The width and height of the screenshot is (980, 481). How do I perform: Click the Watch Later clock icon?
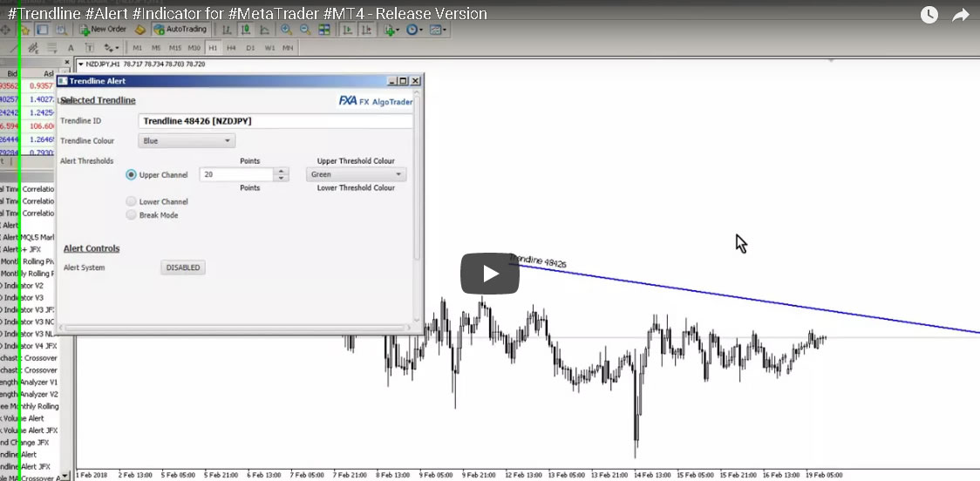click(x=929, y=14)
